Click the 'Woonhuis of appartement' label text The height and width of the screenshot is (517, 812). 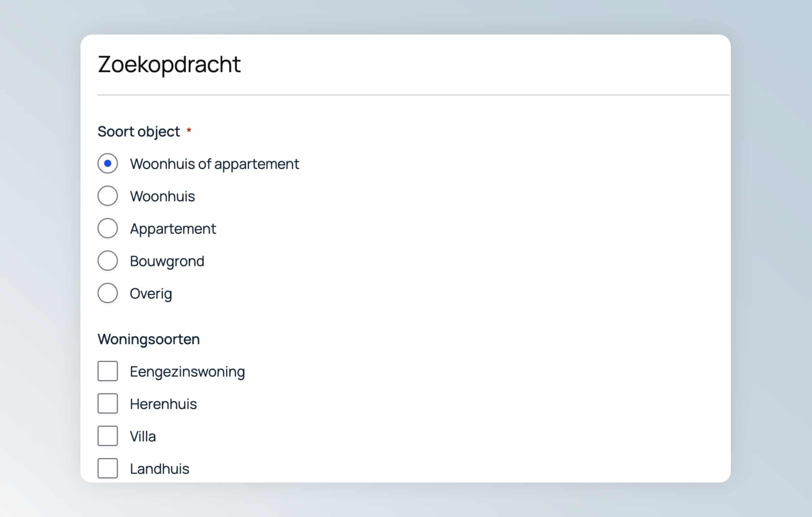pos(215,164)
